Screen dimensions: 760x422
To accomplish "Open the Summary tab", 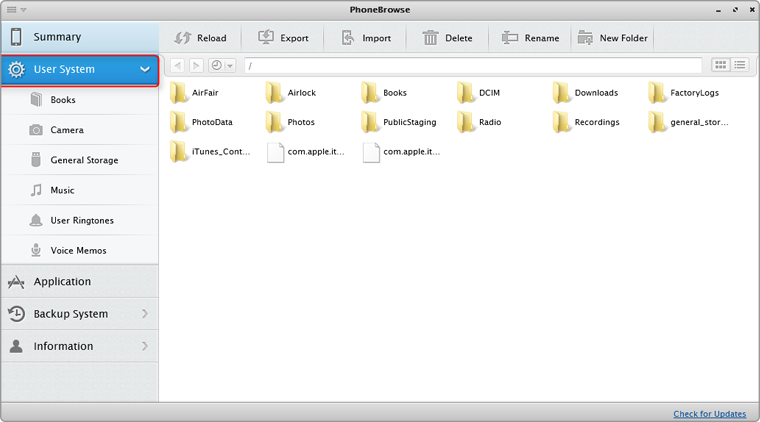I will coord(57,37).
